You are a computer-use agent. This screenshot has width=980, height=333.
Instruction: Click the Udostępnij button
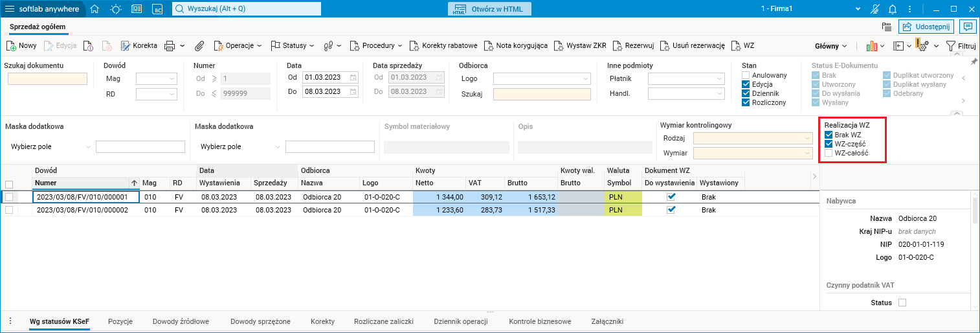928,27
